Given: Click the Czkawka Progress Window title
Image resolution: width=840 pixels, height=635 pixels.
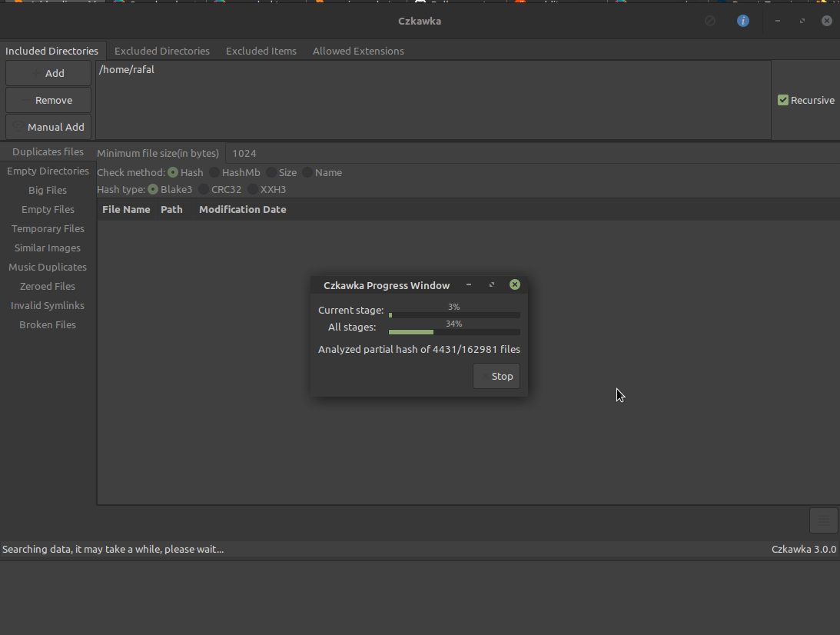Looking at the screenshot, I should tap(387, 286).
